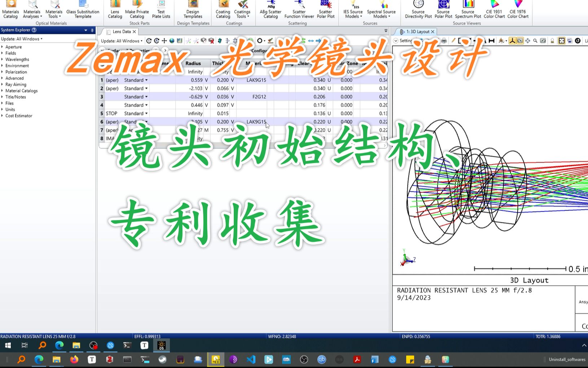The image size is (588, 368).
Task: Click the zoom magnifier in 3D Layout toolbar
Action: pyautogui.click(x=535, y=41)
